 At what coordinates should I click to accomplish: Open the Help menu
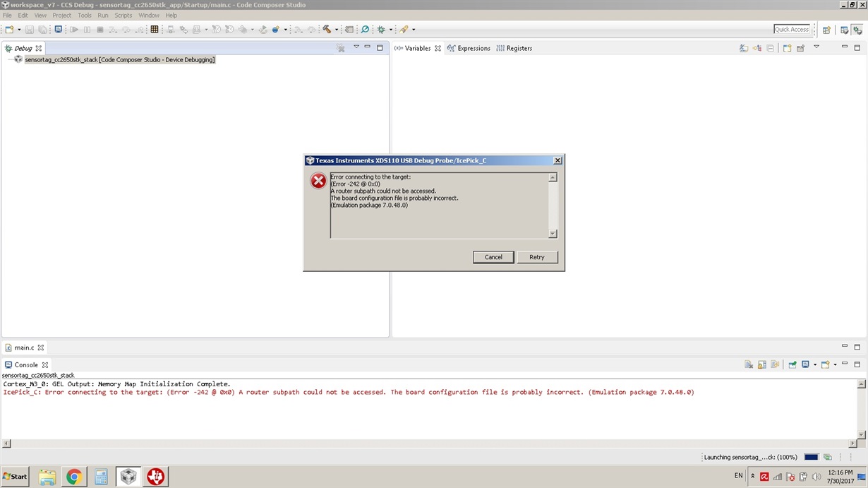[x=171, y=15]
